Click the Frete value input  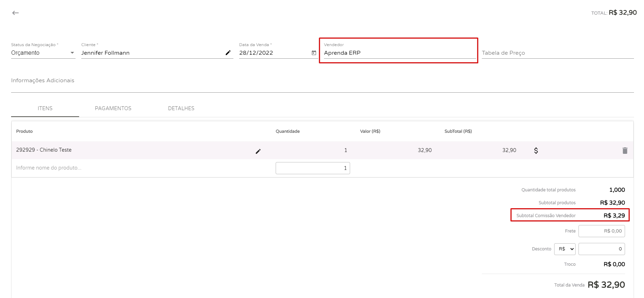(x=601, y=231)
